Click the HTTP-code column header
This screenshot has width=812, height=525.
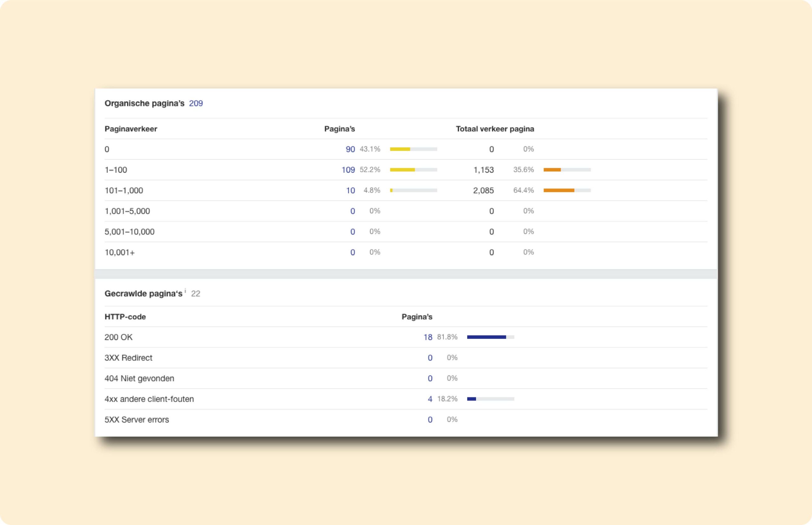click(x=125, y=317)
